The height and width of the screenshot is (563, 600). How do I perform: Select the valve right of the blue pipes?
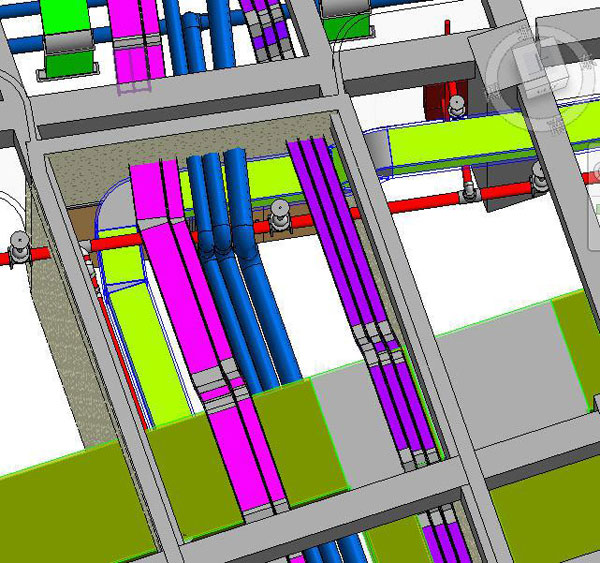point(279,213)
